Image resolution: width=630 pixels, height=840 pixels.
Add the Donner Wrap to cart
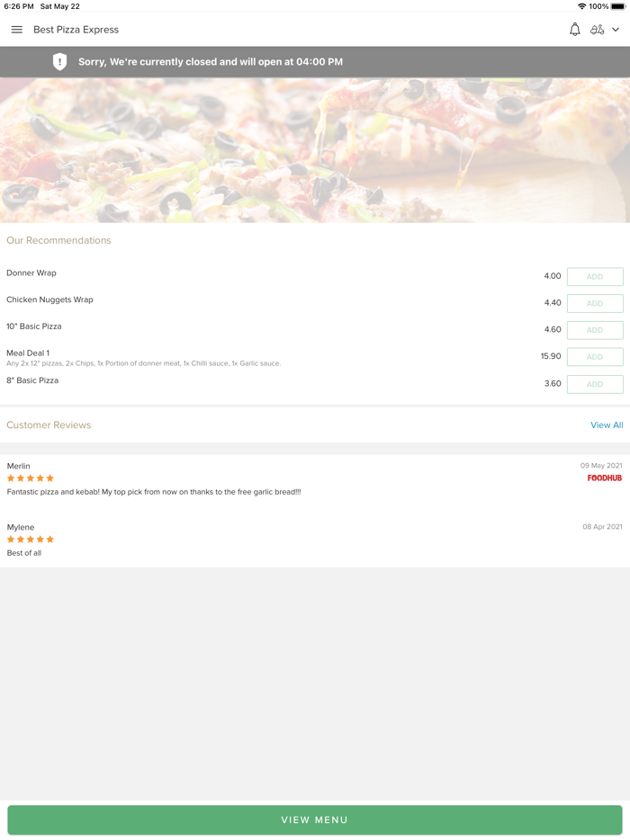pyautogui.click(x=595, y=276)
